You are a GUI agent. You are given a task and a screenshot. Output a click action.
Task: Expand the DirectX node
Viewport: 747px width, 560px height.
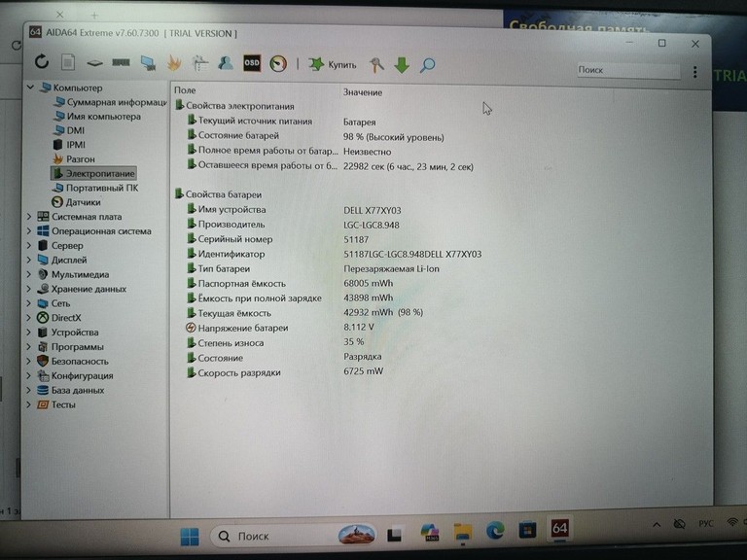coord(29,318)
